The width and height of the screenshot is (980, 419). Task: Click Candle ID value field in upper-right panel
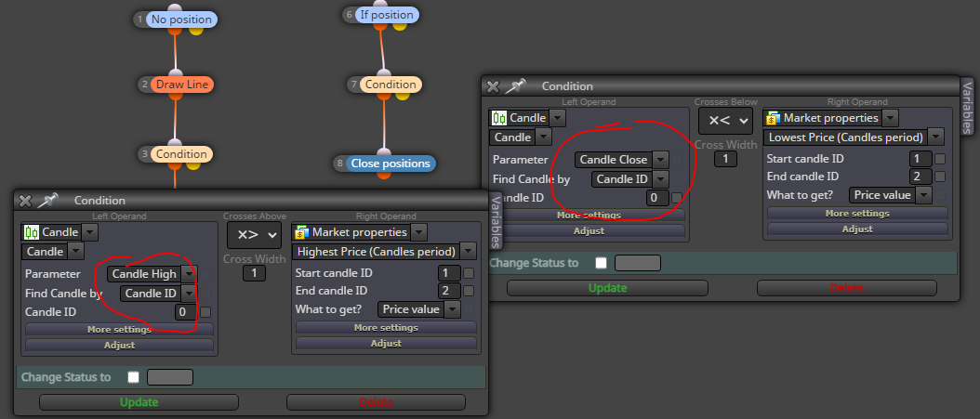(x=658, y=197)
